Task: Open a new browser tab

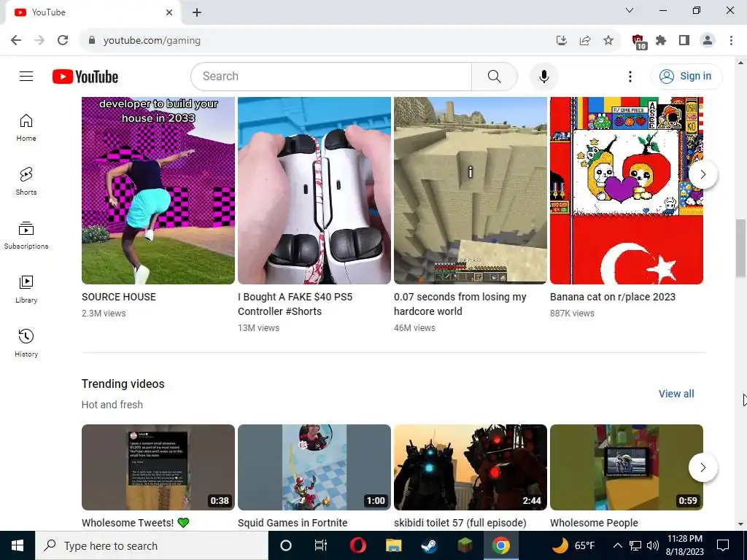Action: (x=197, y=12)
